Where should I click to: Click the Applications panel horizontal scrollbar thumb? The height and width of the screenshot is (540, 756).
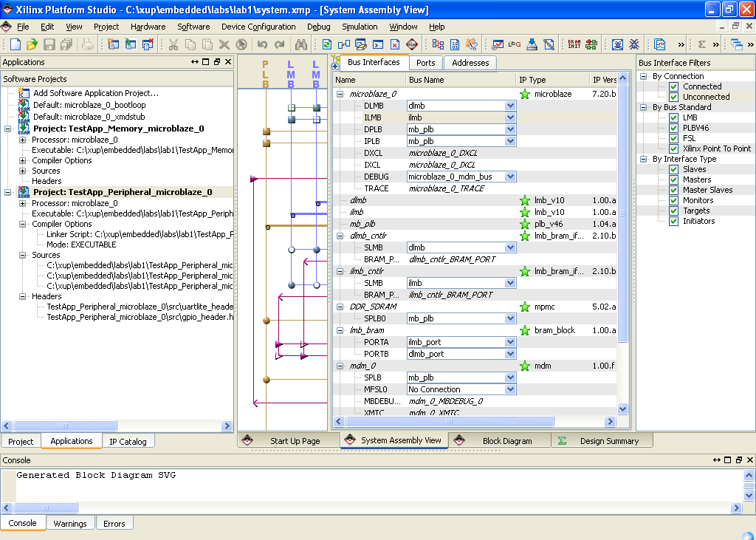coord(65,425)
